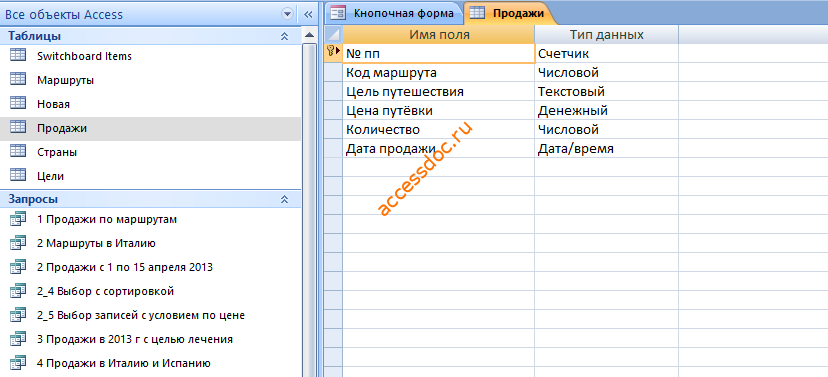Click Числовой data type for Количество
The width and height of the screenshot is (828, 377).
[x=606, y=129]
